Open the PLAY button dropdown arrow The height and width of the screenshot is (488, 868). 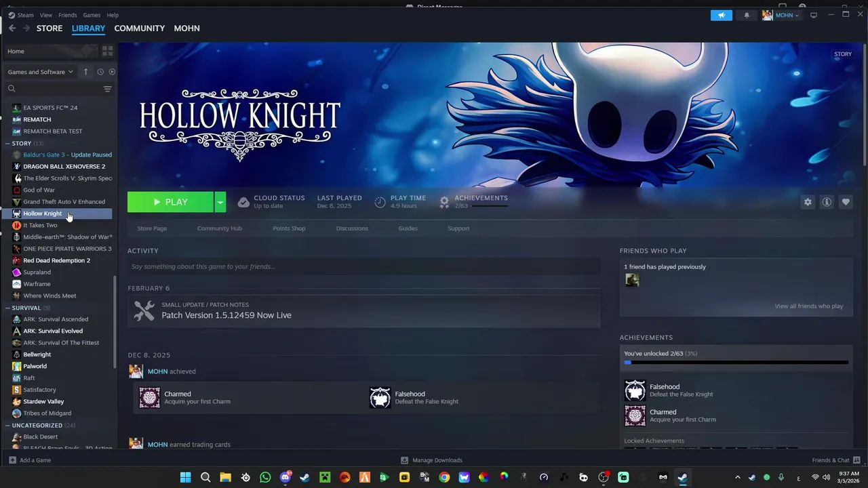click(220, 202)
